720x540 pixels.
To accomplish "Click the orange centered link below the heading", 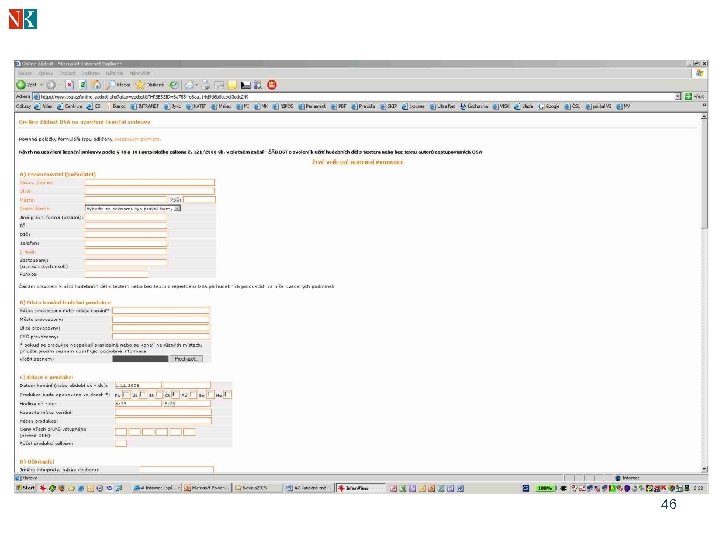I will (358, 162).
